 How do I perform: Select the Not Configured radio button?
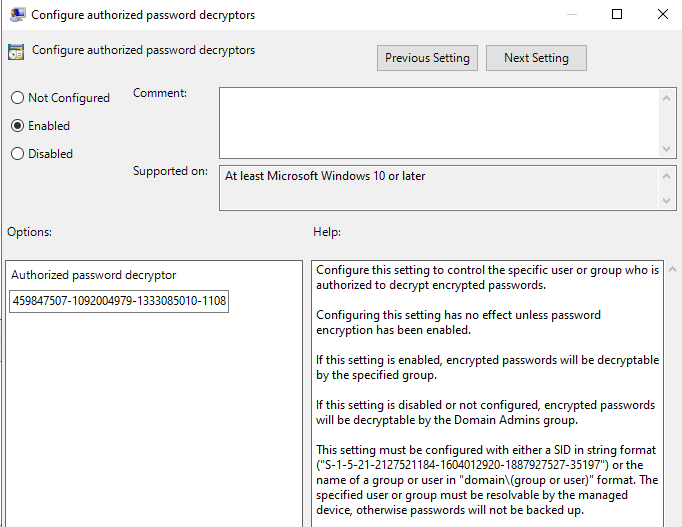pos(17,98)
